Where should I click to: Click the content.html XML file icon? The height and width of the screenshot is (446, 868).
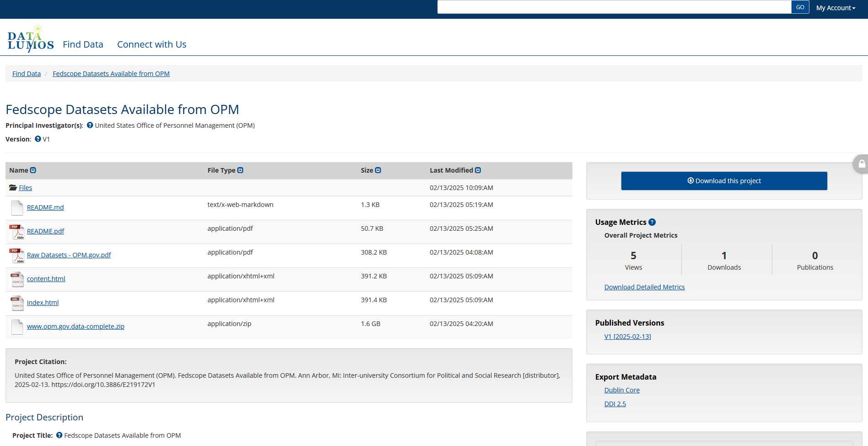17,279
